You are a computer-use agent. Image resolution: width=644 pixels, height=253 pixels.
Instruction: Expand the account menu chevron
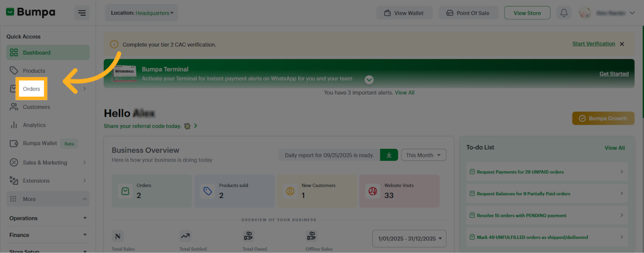point(632,13)
